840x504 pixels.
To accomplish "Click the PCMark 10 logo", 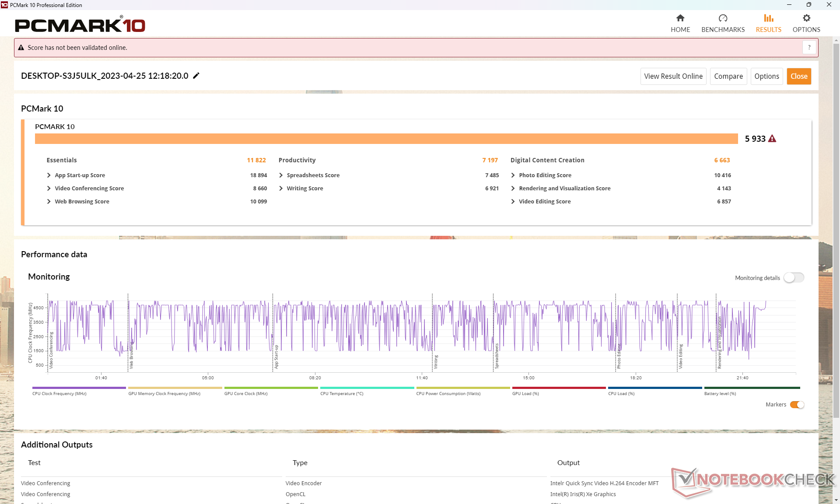I will pyautogui.click(x=80, y=25).
